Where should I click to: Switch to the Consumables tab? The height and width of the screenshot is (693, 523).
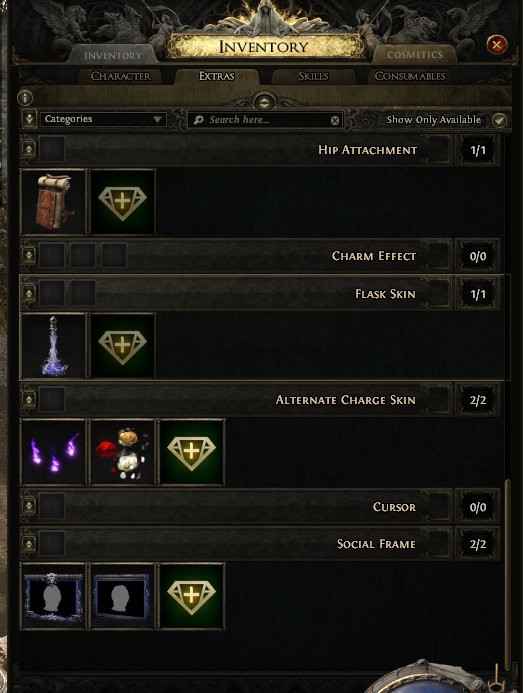point(410,76)
